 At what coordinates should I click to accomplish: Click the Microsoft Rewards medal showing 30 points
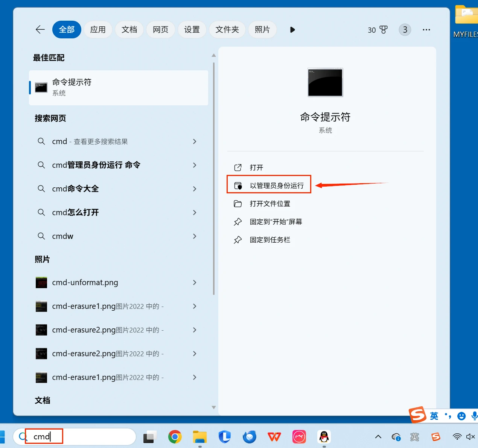(x=378, y=30)
